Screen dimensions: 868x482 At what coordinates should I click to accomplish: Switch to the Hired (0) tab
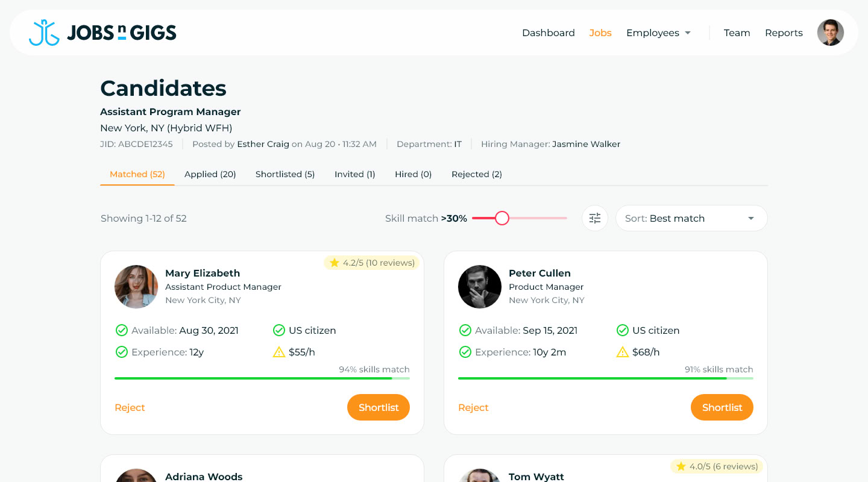414,174
